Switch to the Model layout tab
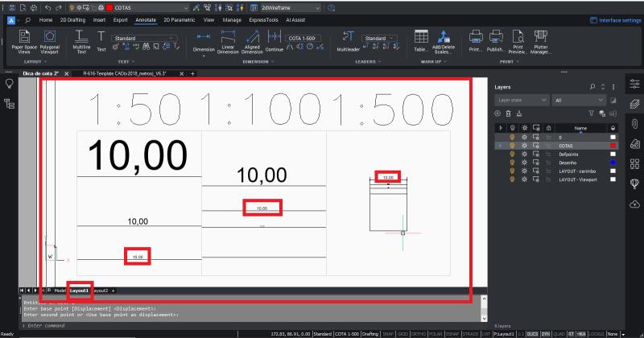The height and width of the screenshot is (338, 644). coord(59,290)
